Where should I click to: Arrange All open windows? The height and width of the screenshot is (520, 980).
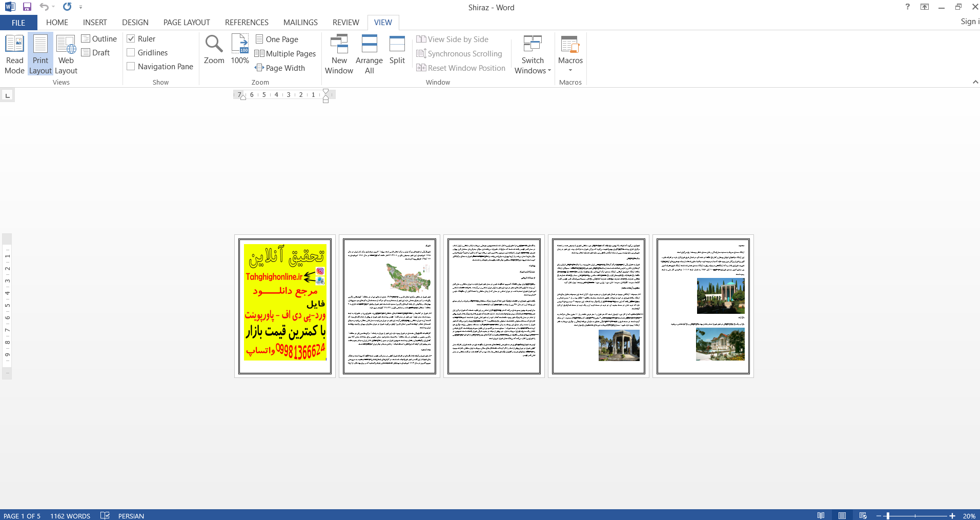click(369, 54)
